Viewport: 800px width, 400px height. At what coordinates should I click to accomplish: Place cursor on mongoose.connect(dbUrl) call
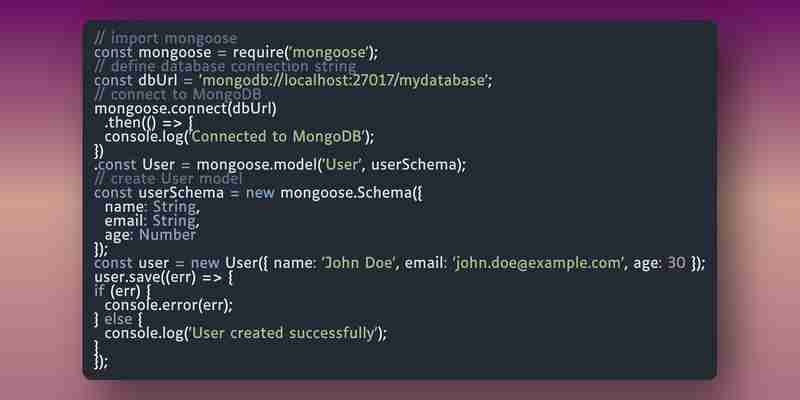click(186, 109)
